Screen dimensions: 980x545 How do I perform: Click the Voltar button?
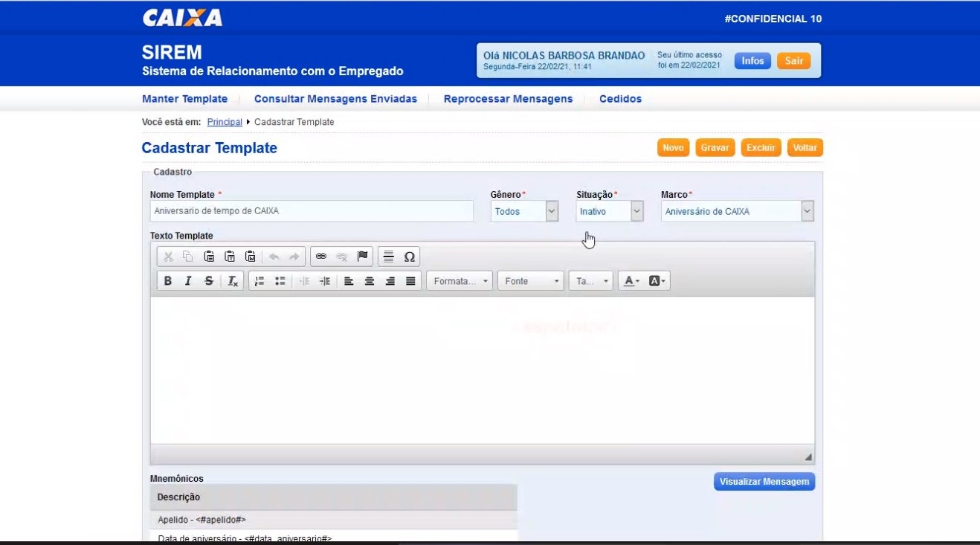pos(805,148)
